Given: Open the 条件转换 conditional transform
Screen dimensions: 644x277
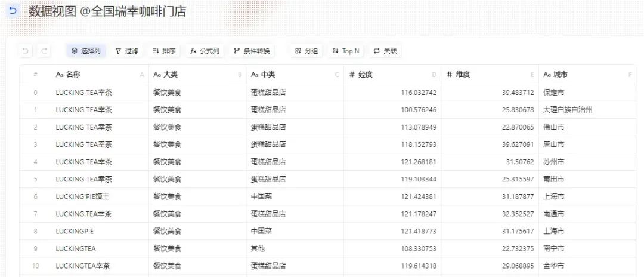Looking at the screenshot, I should (252, 51).
